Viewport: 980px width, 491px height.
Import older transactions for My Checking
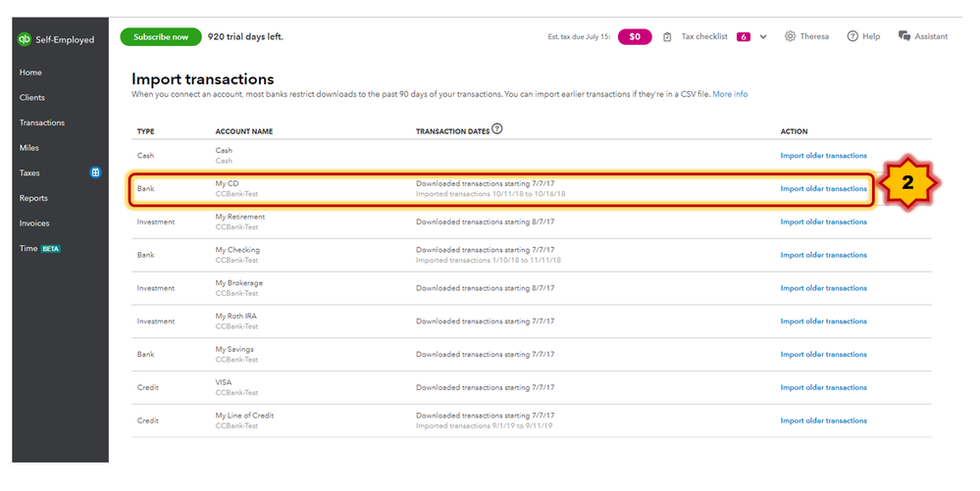[823, 255]
